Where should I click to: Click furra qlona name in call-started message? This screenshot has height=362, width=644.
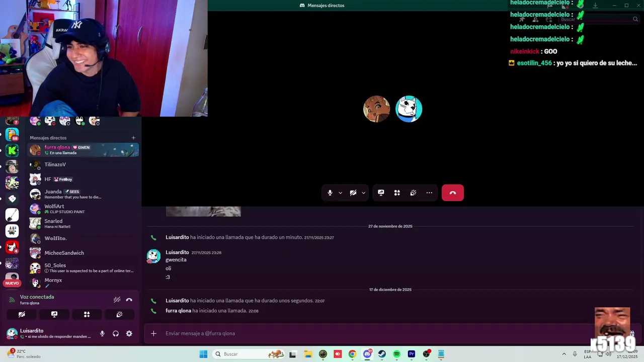coord(178,311)
